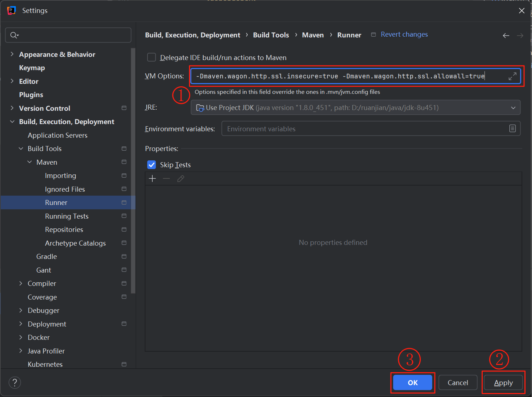Select the Runner tree item
Screen dimensions: 532x397
click(x=68, y=202)
